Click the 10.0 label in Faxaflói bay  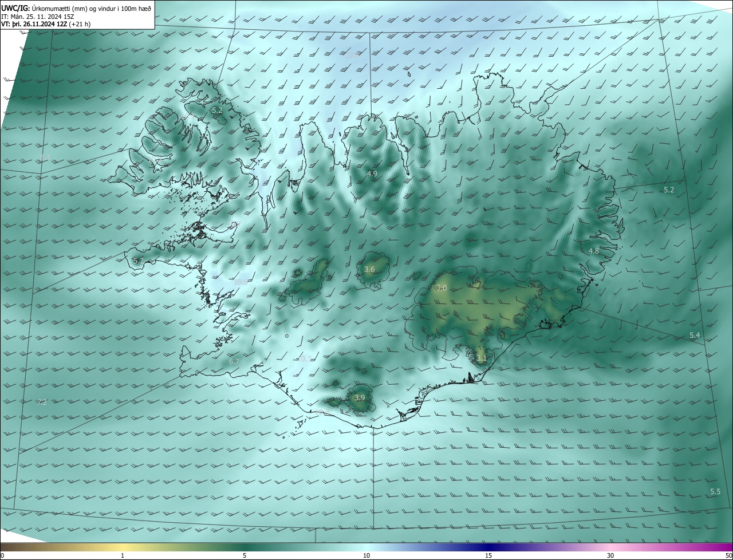coord(241,282)
